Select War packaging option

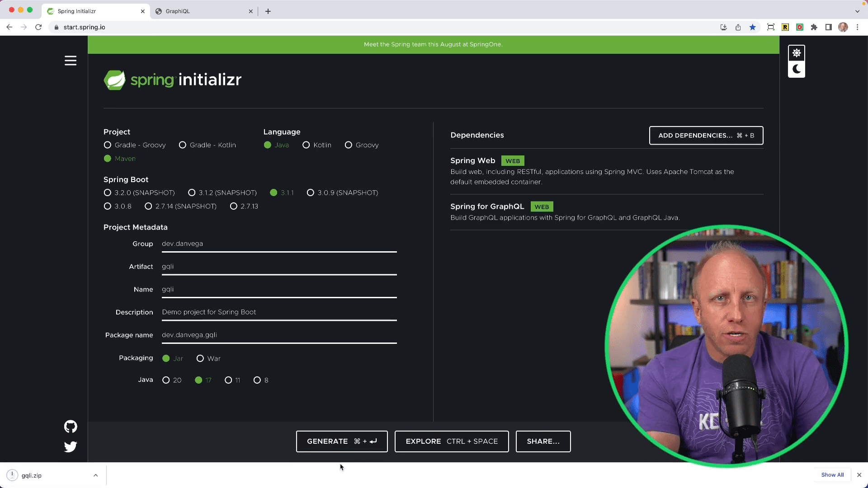click(200, 358)
